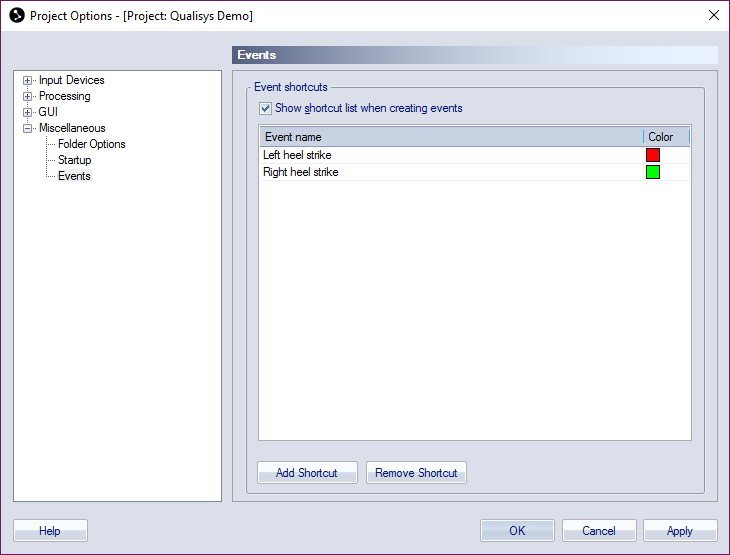
Task: Select the Right heel strike row
Action: [x=474, y=172]
